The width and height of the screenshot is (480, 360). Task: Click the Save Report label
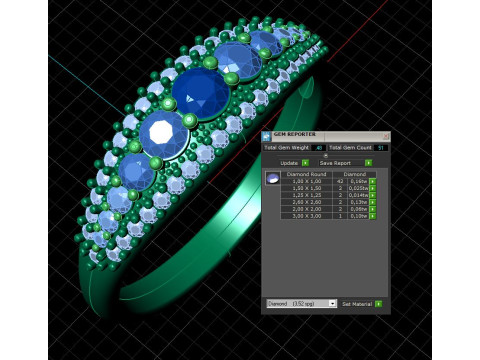(x=335, y=163)
